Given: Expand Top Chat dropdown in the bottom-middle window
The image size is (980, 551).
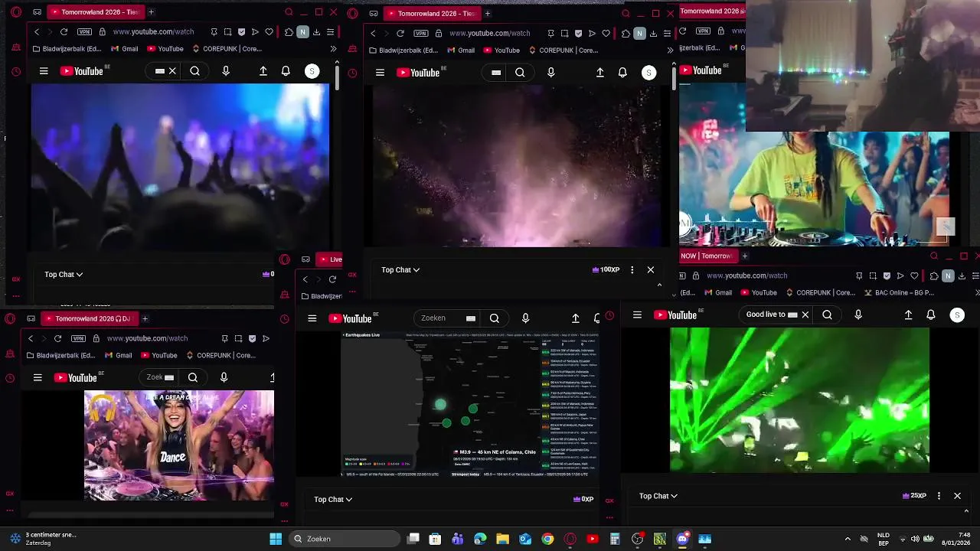Looking at the screenshot, I should 333,499.
